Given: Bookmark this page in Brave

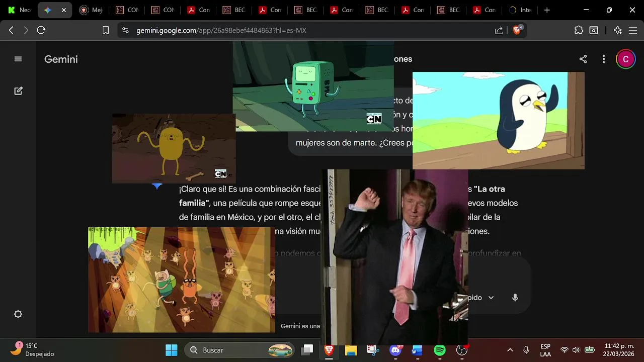Looking at the screenshot, I should tap(106, 30).
